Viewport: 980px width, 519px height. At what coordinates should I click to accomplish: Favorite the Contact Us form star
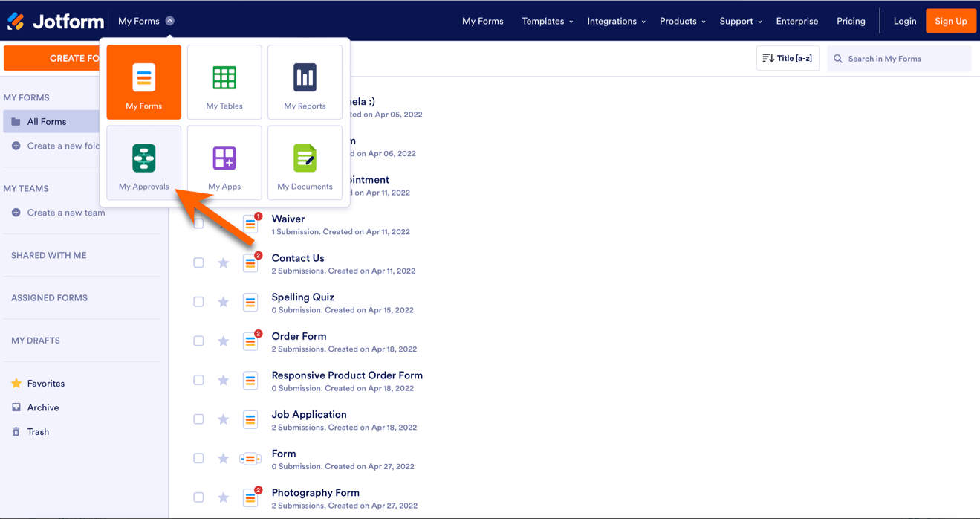tap(223, 262)
